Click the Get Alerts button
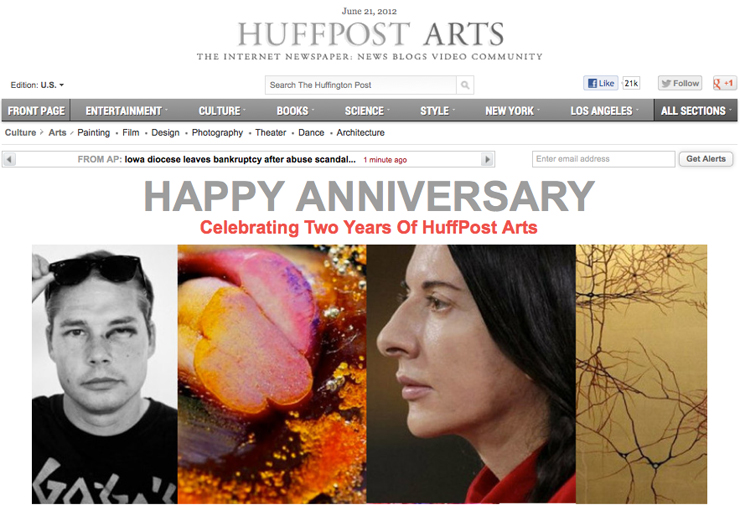This screenshot has height=510, width=740. click(x=706, y=159)
